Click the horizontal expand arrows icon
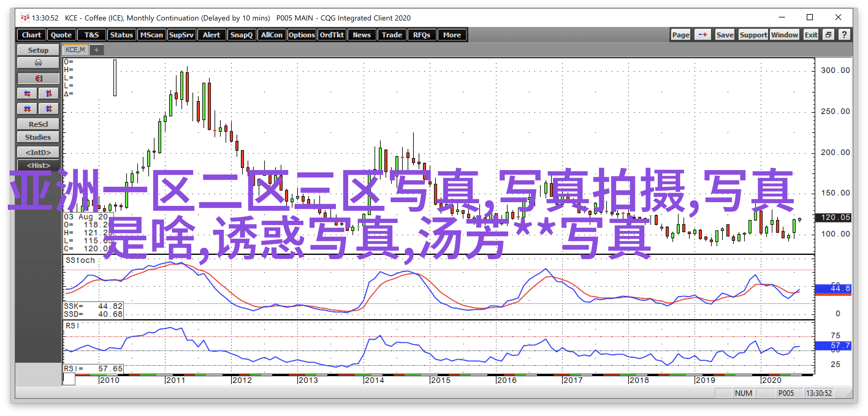Viewport: 868px width, 416px height. [x=27, y=94]
